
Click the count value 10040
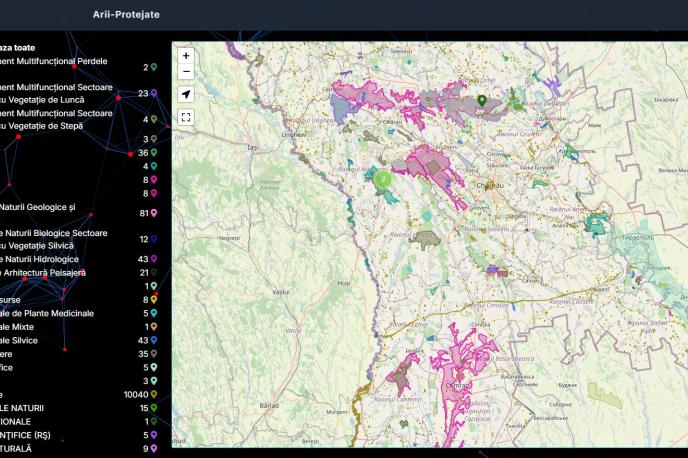coord(136,395)
